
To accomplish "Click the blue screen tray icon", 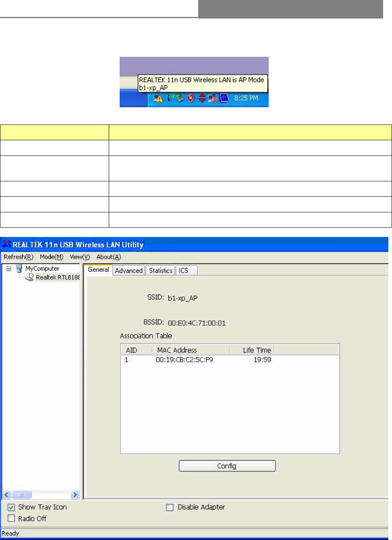I will [x=224, y=98].
